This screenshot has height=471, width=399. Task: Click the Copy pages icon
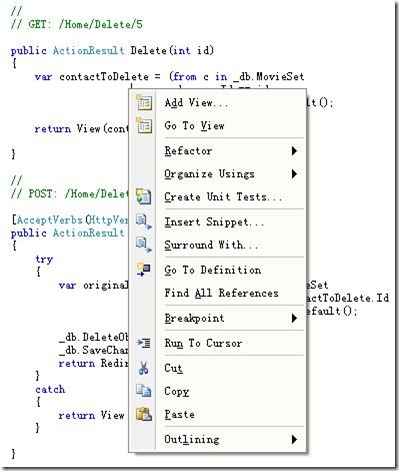pos(144,391)
